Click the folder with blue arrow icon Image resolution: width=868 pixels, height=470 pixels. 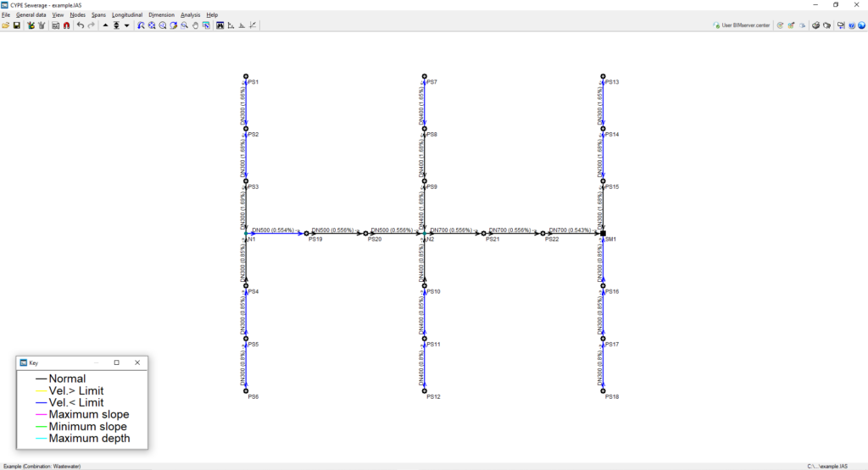[841, 25]
